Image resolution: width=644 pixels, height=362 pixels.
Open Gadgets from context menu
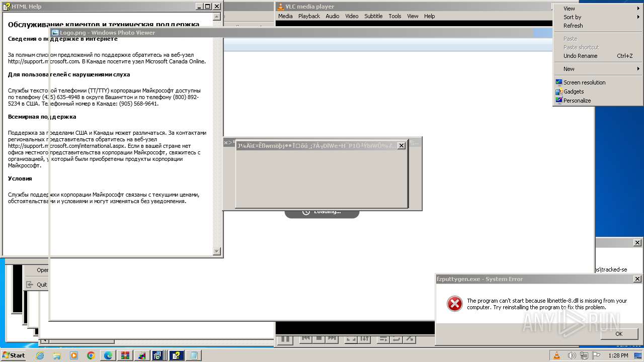[x=598, y=92]
